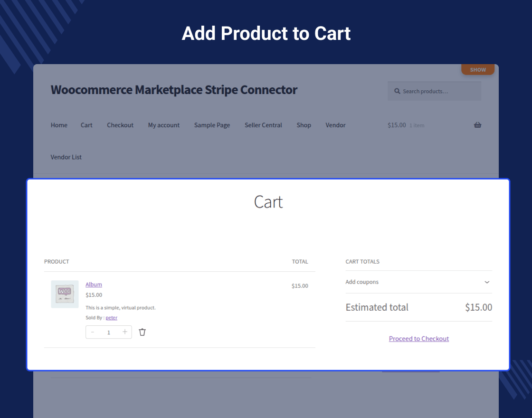
Task: Go to Home in navigation
Action: 59,125
